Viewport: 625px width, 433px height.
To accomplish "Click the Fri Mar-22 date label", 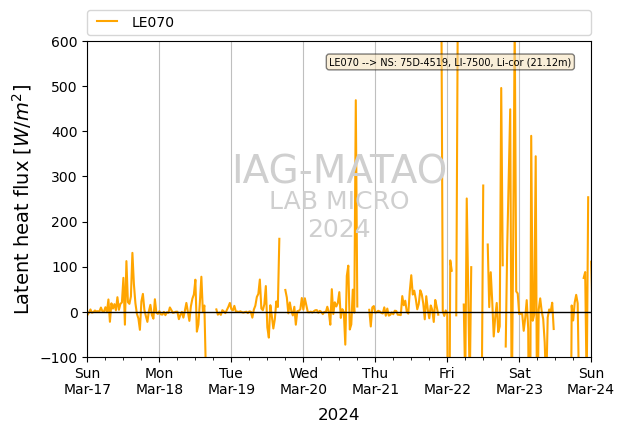I will tap(447, 381).
